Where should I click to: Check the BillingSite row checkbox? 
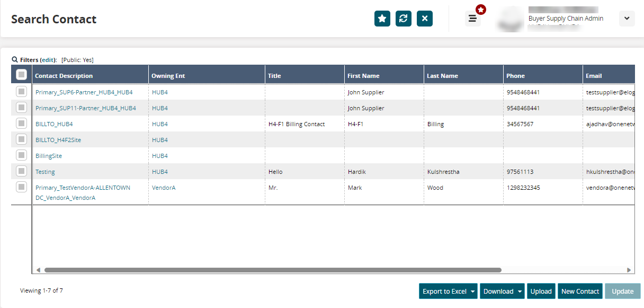pos(21,155)
